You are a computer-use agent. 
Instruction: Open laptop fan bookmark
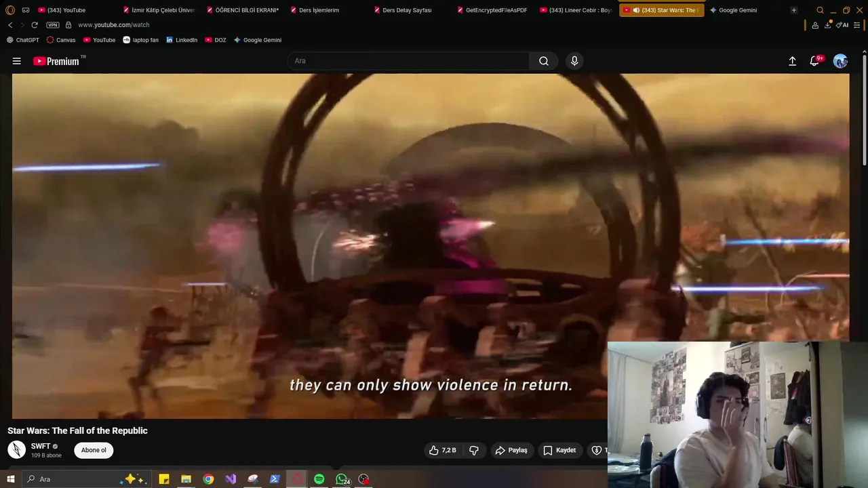click(x=140, y=40)
